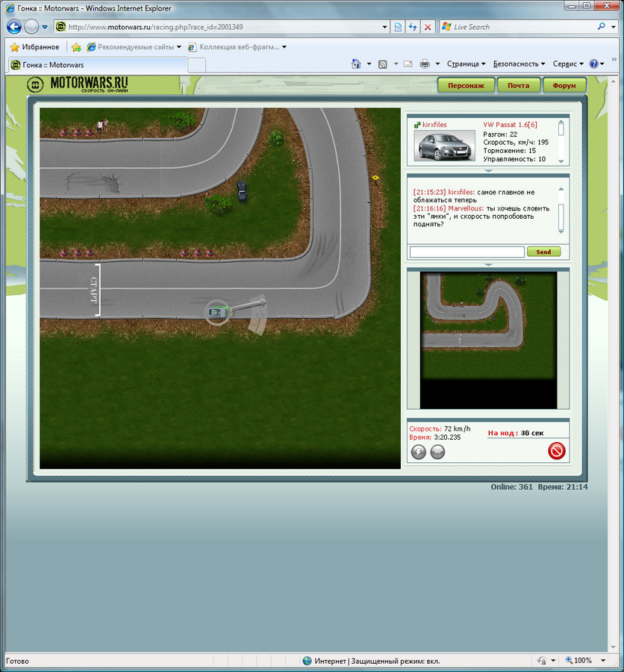Expand the zoom level dropdown arrow

603,661
